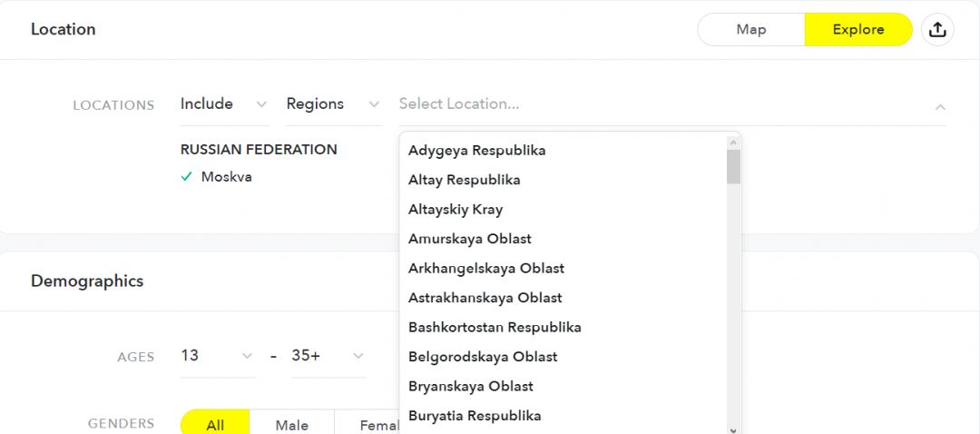The image size is (980, 434).
Task: Select Altay Respublika from list
Action: (x=563, y=180)
